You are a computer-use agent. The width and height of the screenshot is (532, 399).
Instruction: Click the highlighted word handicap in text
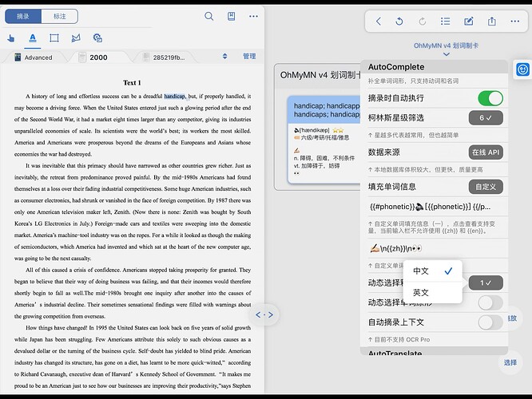[174, 97]
